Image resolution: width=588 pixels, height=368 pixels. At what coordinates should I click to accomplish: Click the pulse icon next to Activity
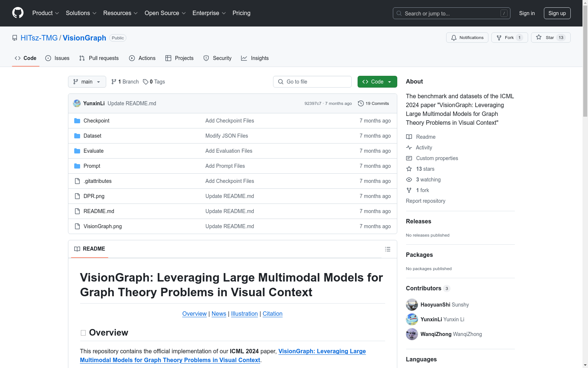(x=409, y=148)
